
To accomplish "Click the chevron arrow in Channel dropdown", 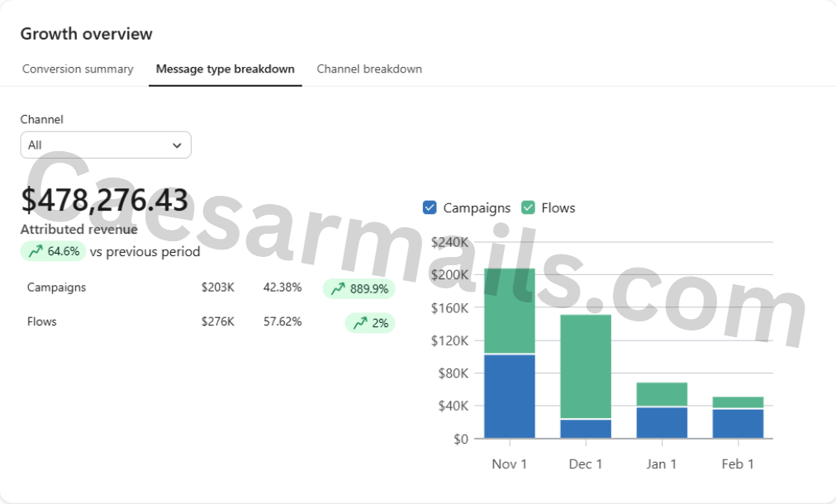I will point(177,145).
